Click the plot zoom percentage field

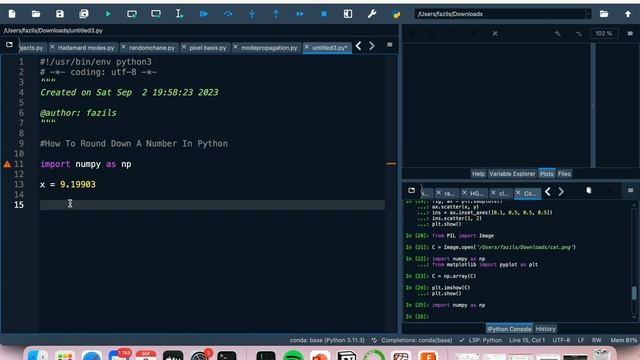604,33
